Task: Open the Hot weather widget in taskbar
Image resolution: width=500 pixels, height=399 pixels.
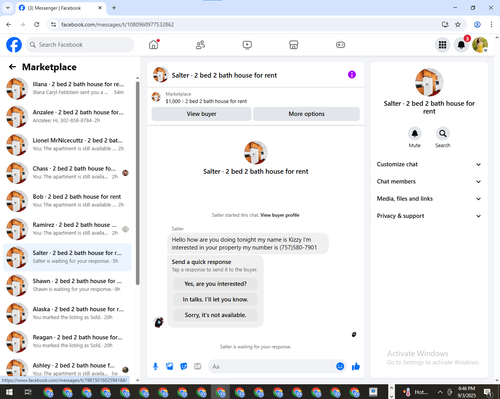Action: tap(415, 392)
